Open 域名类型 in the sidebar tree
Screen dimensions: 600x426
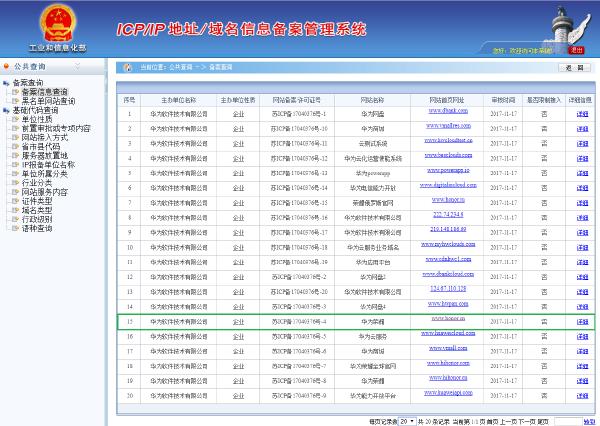37,210
